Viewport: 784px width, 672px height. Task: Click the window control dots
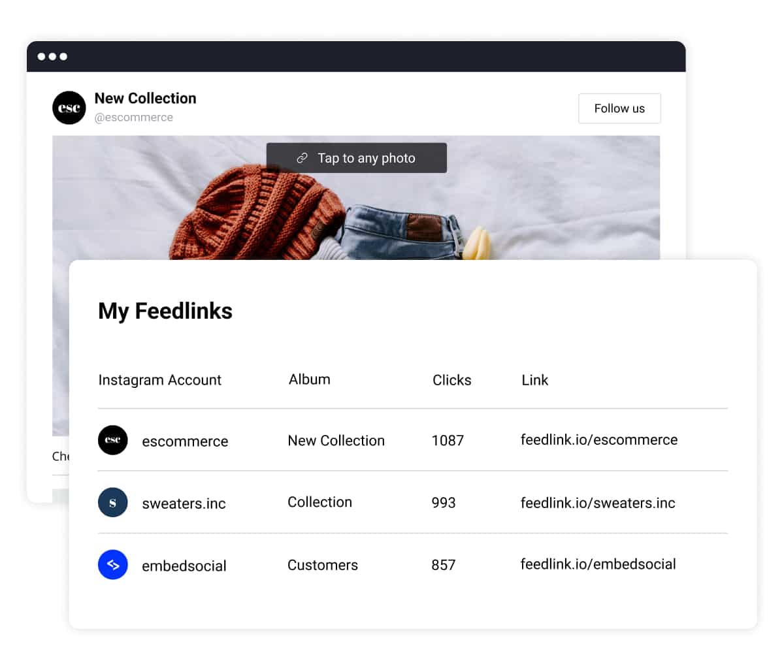[x=52, y=56]
